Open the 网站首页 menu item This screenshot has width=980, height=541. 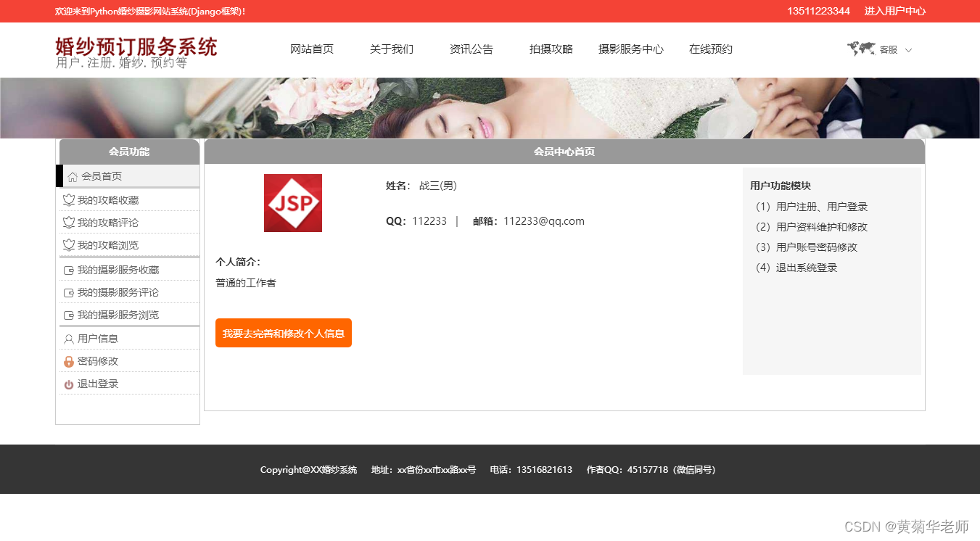pos(311,49)
